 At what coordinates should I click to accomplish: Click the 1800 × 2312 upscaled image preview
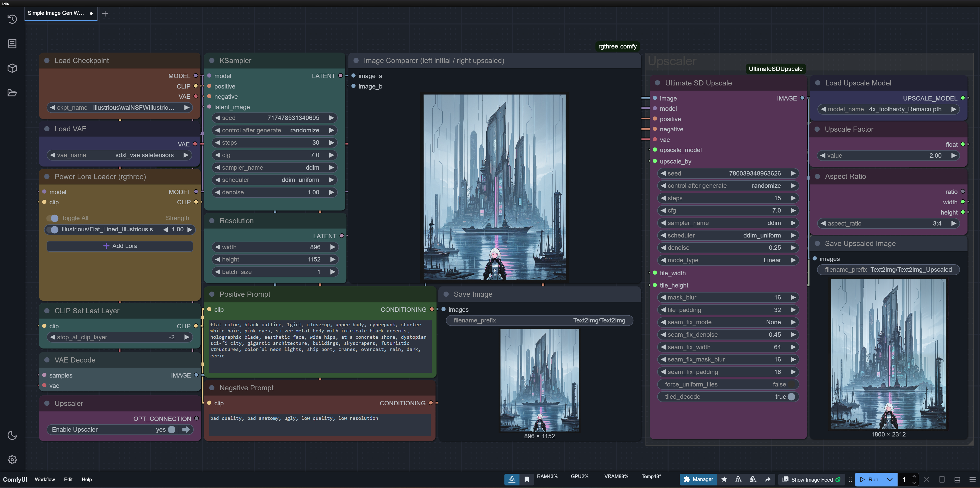tap(888, 354)
